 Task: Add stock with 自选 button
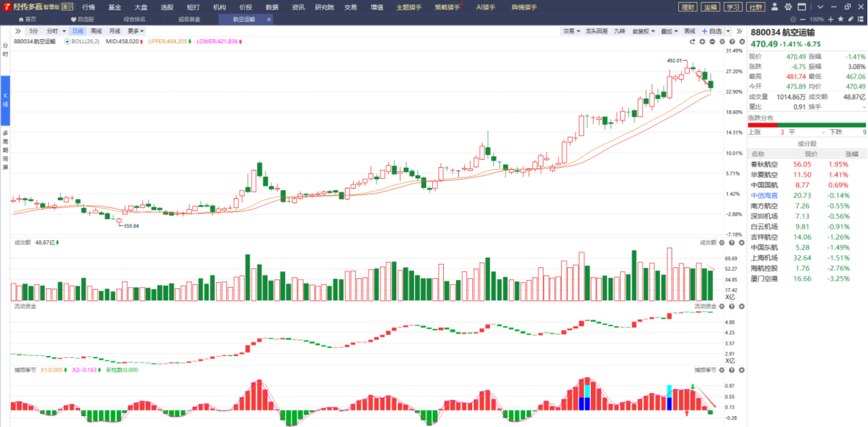point(711,31)
